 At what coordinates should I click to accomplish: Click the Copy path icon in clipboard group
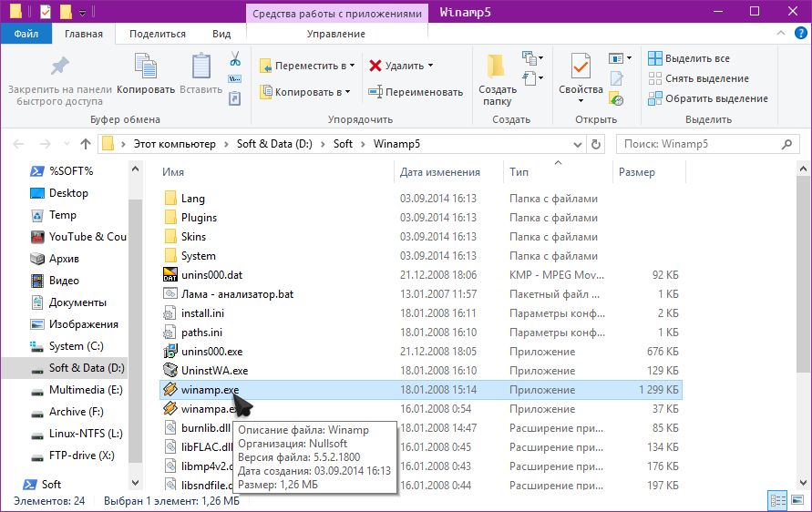[x=235, y=78]
